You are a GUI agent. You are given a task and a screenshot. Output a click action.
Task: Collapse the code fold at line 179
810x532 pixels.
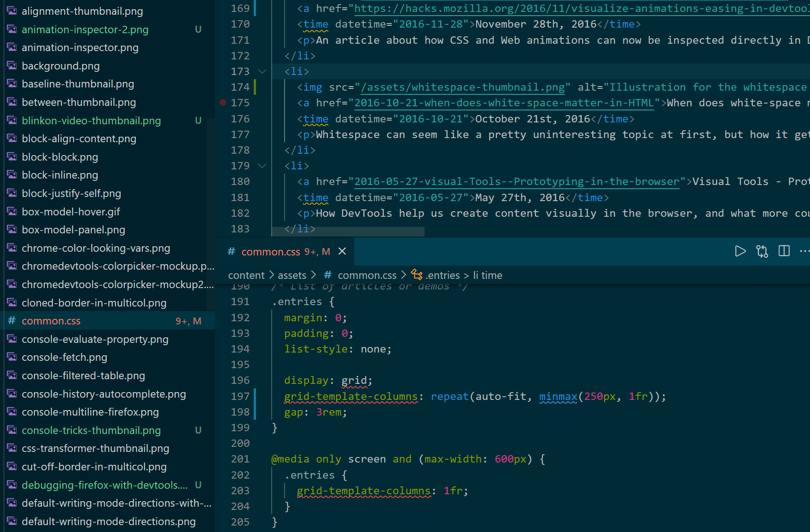(x=262, y=166)
